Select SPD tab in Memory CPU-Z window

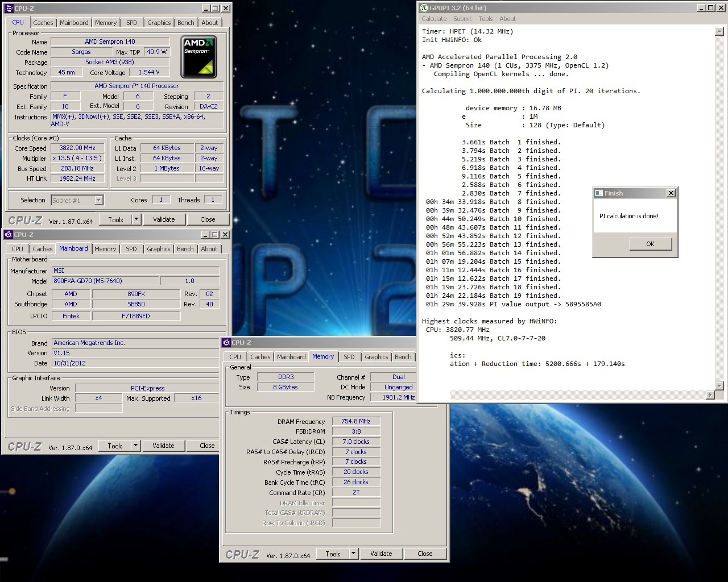pyautogui.click(x=349, y=357)
